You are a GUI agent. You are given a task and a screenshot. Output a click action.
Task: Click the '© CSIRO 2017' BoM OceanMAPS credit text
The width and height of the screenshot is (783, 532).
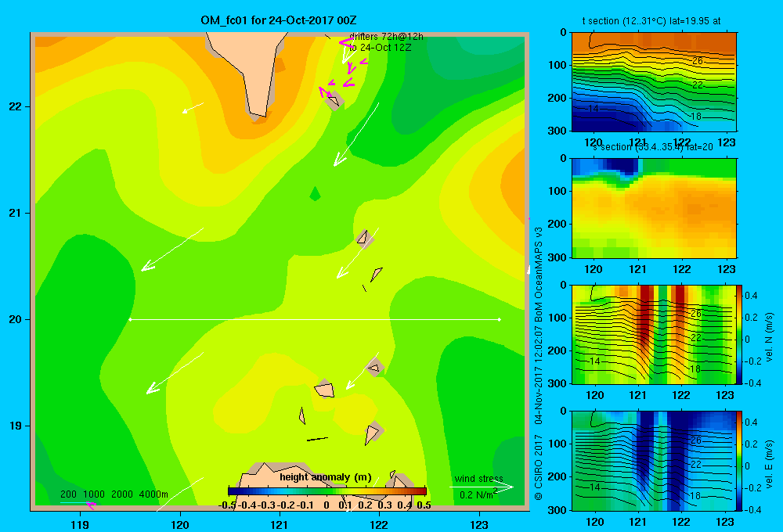pyautogui.click(x=538, y=363)
